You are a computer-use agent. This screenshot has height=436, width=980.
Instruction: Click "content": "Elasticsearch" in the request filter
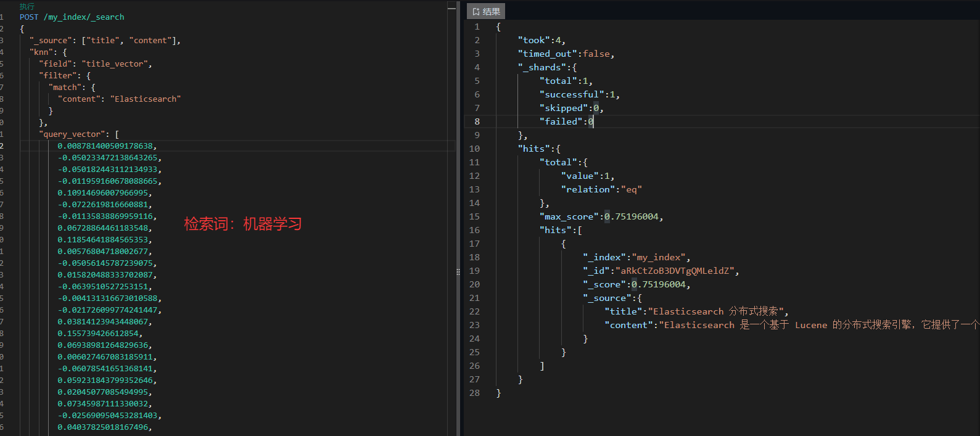tap(120, 99)
